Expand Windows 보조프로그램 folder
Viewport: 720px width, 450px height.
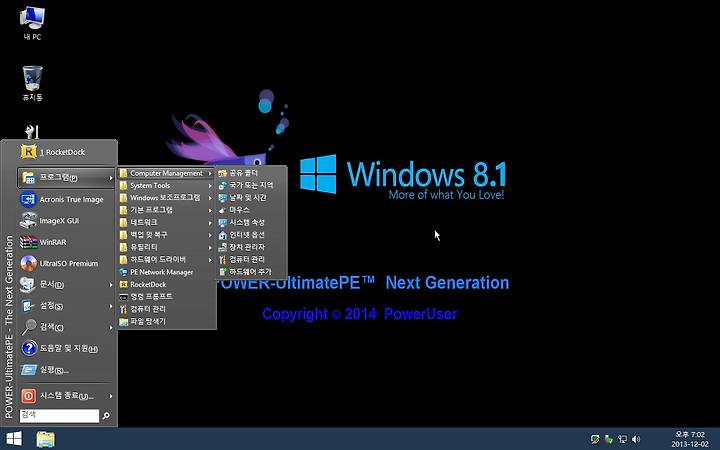click(x=166, y=197)
